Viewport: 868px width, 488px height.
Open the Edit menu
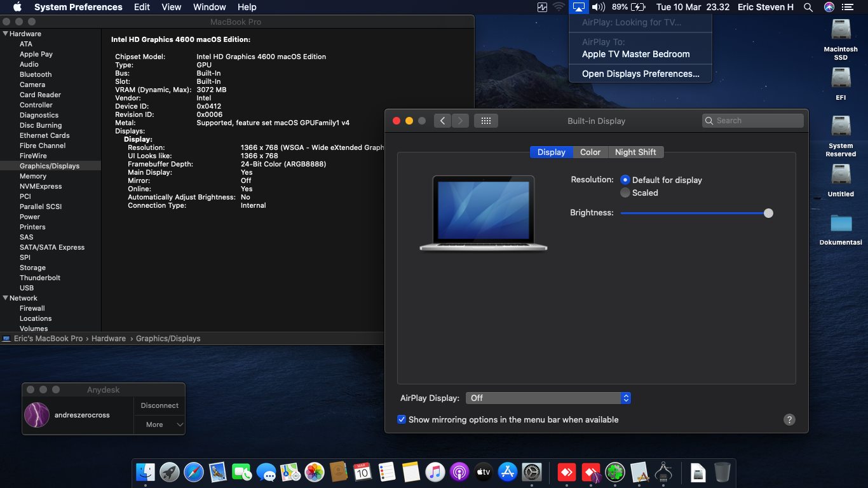[x=142, y=7]
